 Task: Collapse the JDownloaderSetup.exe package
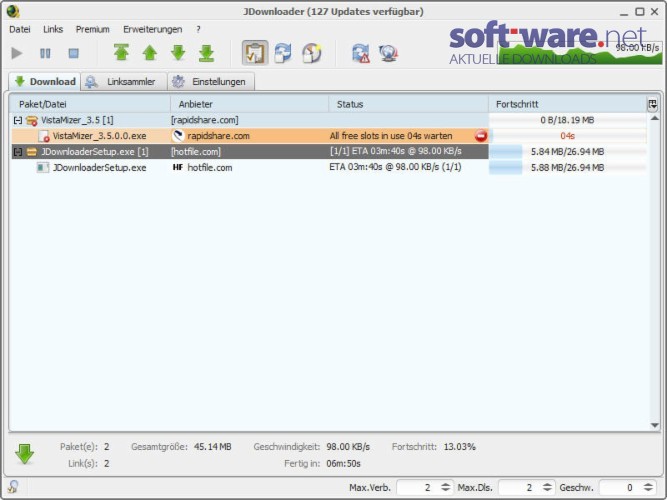(x=18, y=152)
